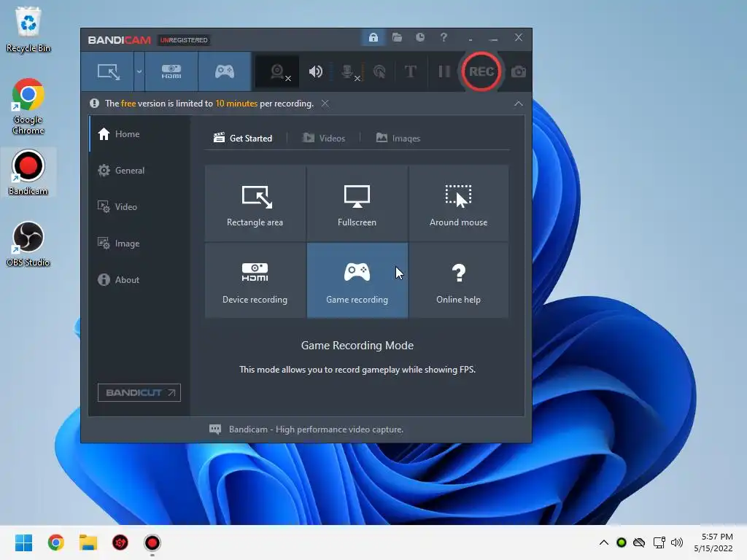The width and height of the screenshot is (747, 560).
Task: Switch to the Get Started tab
Action: 243,138
